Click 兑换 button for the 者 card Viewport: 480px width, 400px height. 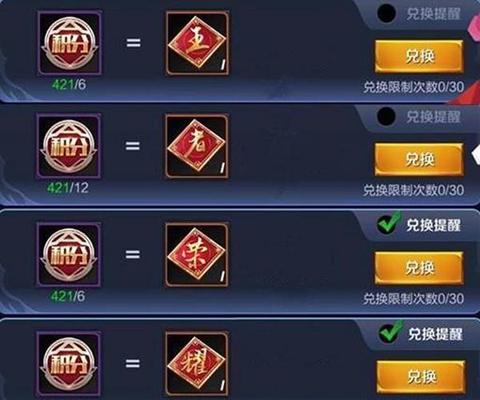(x=419, y=159)
